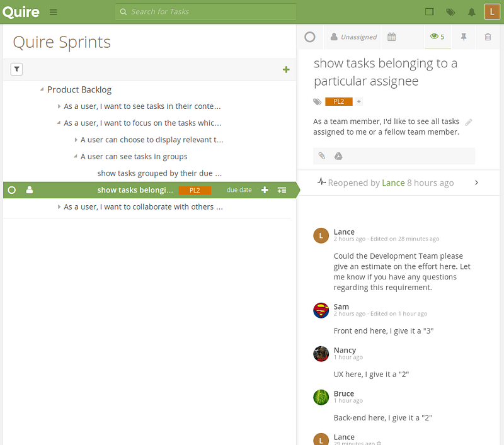Screen dimensions: 504x445
Task: Click the orange PL2 tag in detail panel
Action: [338, 101]
